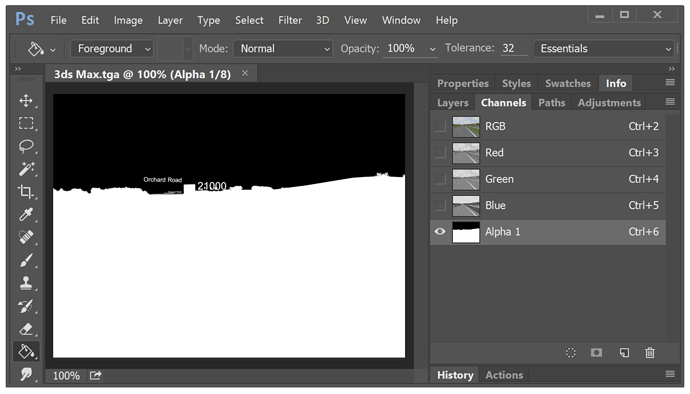Screen dimensions: 690x394
Task: Choose the Lasso tool
Action: 26,146
